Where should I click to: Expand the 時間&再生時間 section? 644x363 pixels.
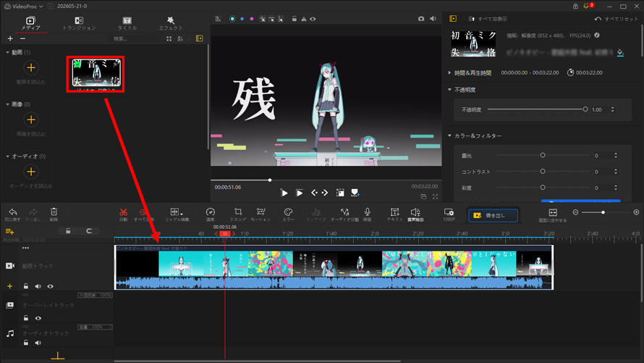pyautogui.click(x=449, y=72)
